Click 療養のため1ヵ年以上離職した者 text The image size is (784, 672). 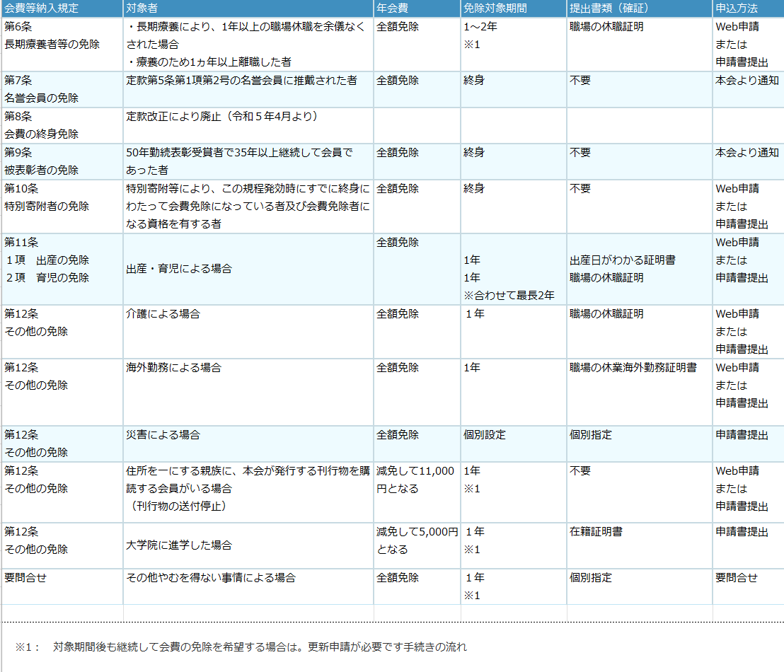pyautogui.click(x=209, y=62)
